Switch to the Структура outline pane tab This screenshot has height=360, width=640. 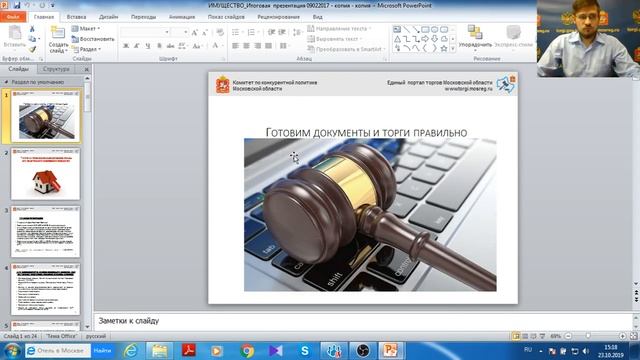tap(56, 69)
